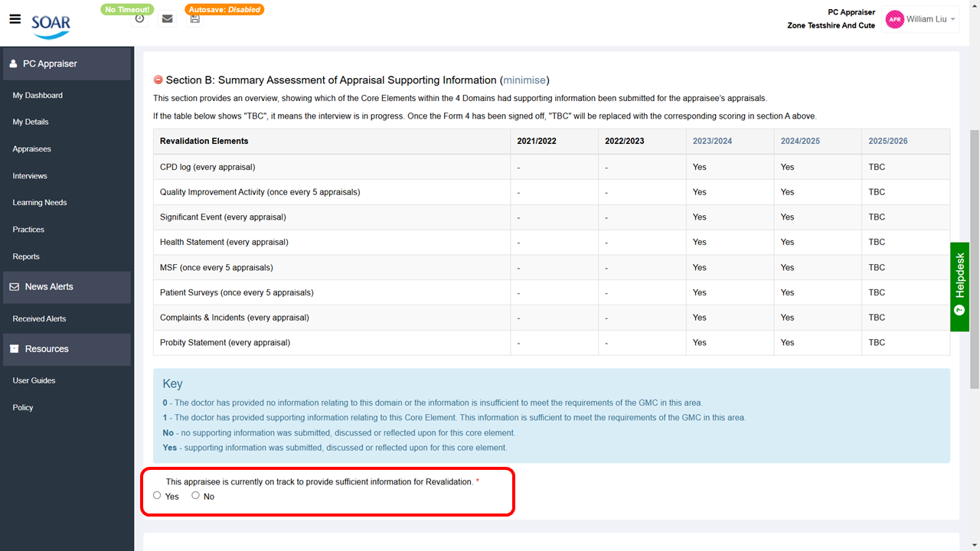Click 2024/2025 Yes in MSF row

tap(788, 268)
